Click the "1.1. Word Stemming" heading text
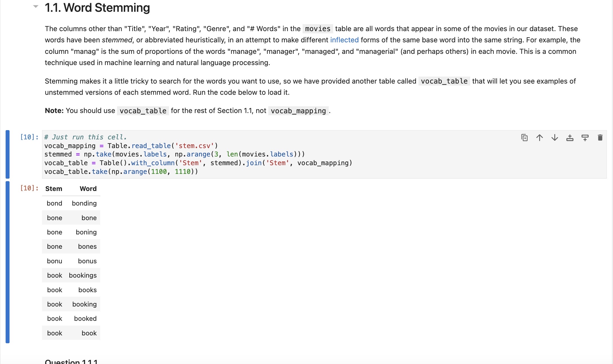613x364 pixels. click(97, 8)
